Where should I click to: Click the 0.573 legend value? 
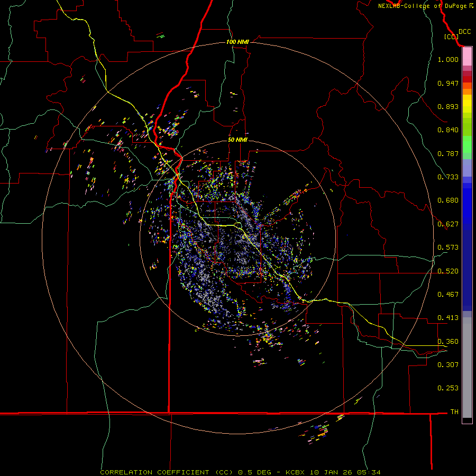(x=448, y=248)
